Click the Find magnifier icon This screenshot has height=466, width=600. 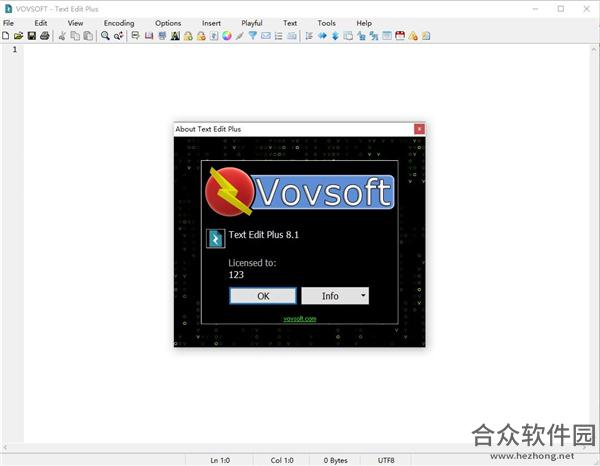click(105, 36)
